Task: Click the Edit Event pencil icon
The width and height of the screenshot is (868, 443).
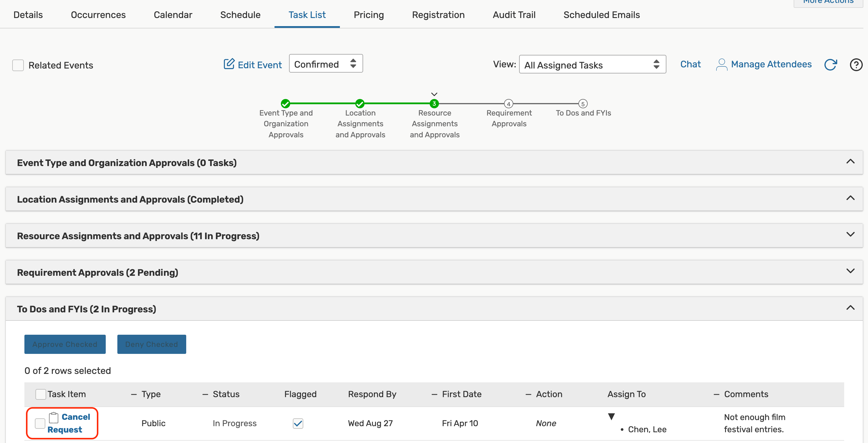Action: [x=229, y=64]
